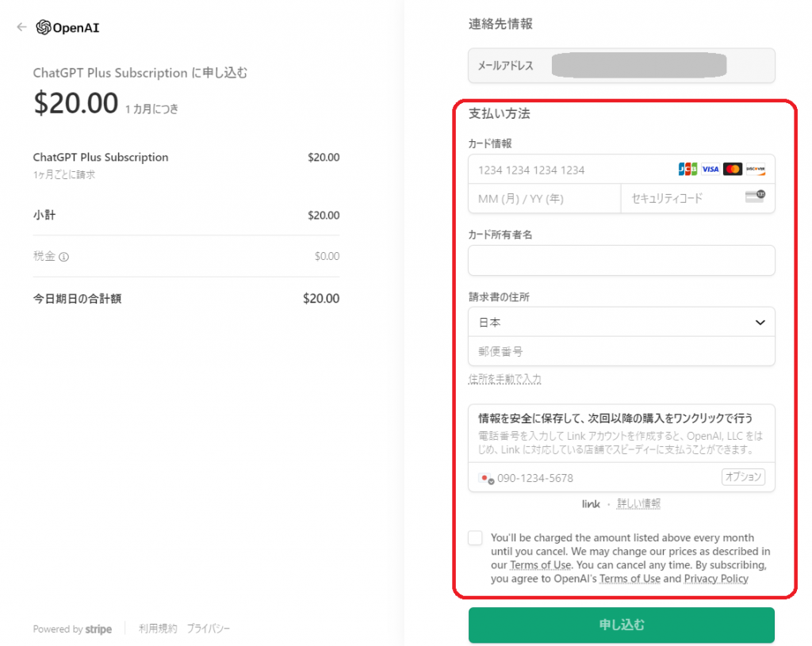Click the Mastercard icon
812x646 pixels.
click(x=732, y=170)
